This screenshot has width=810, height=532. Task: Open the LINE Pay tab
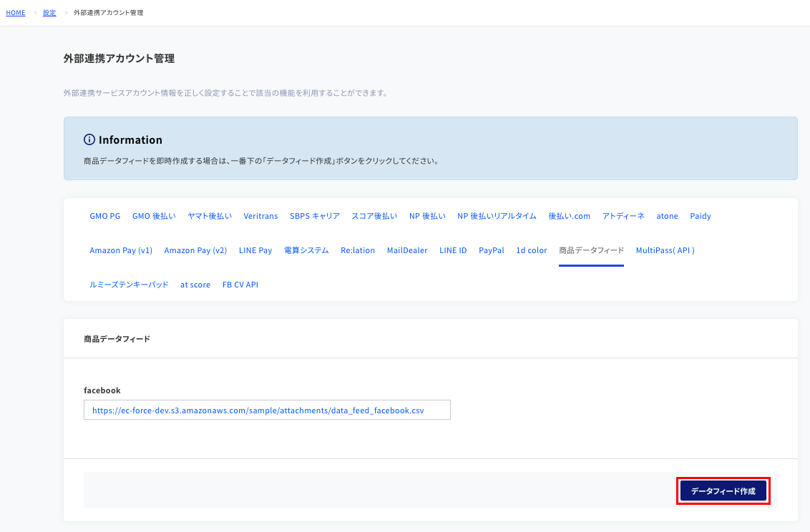coord(255,250)
